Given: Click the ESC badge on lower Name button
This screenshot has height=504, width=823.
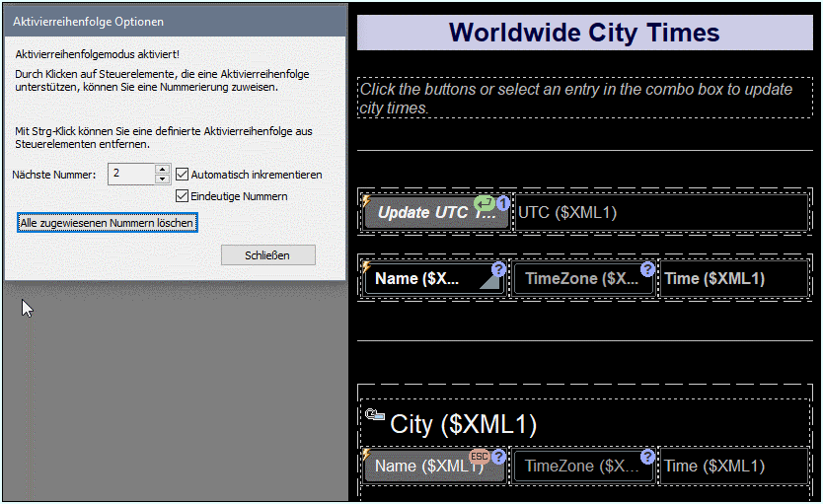Looking at the screenshot, I should coord(479,457).
